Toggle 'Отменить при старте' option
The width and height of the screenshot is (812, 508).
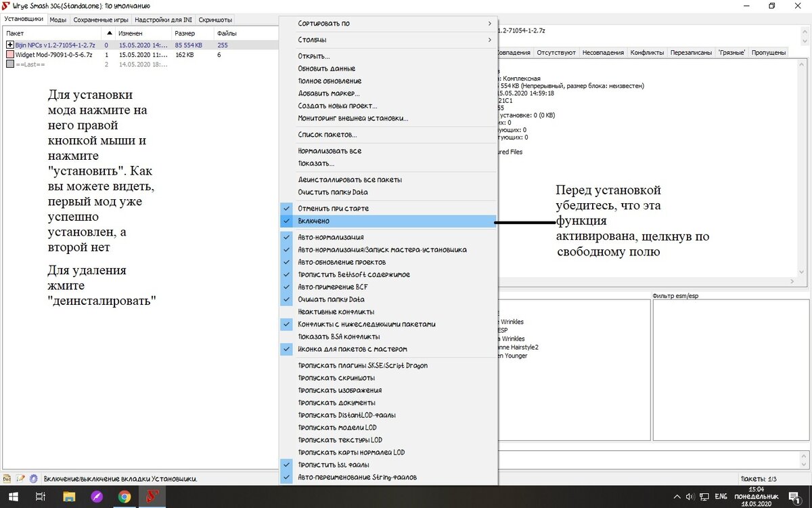(x=388, y=209)
